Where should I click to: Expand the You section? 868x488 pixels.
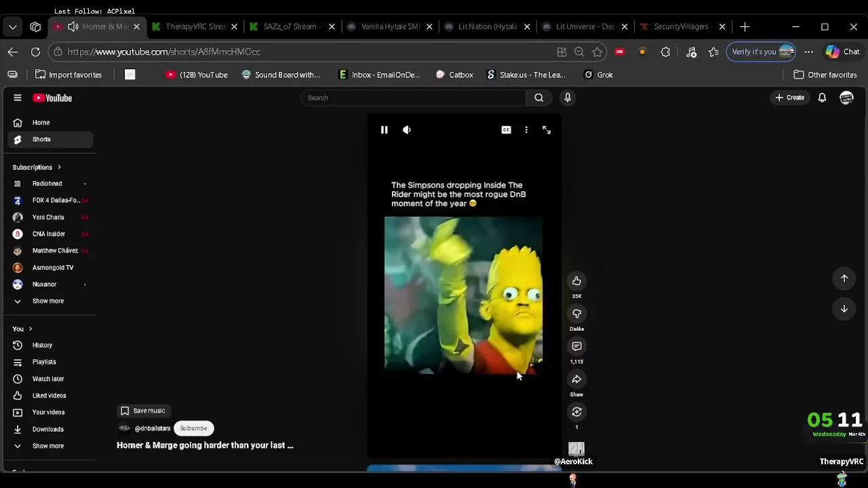pos(22,329)
